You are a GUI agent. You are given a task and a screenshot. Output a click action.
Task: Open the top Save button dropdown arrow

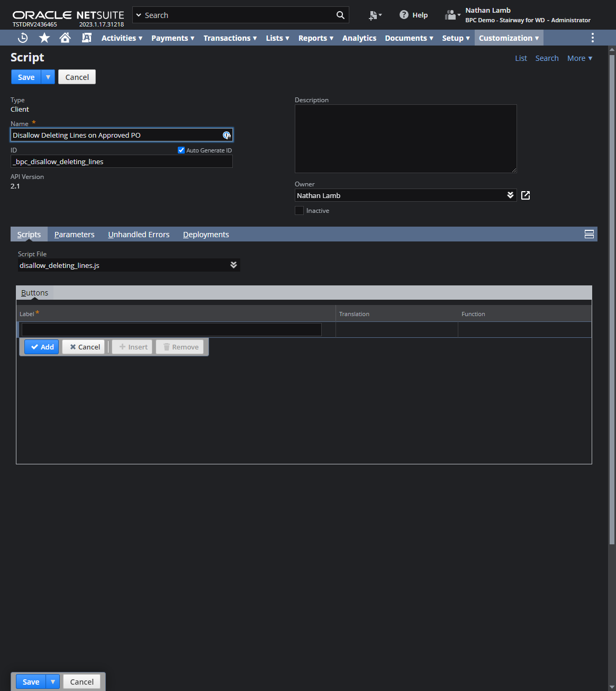(48, 77)
